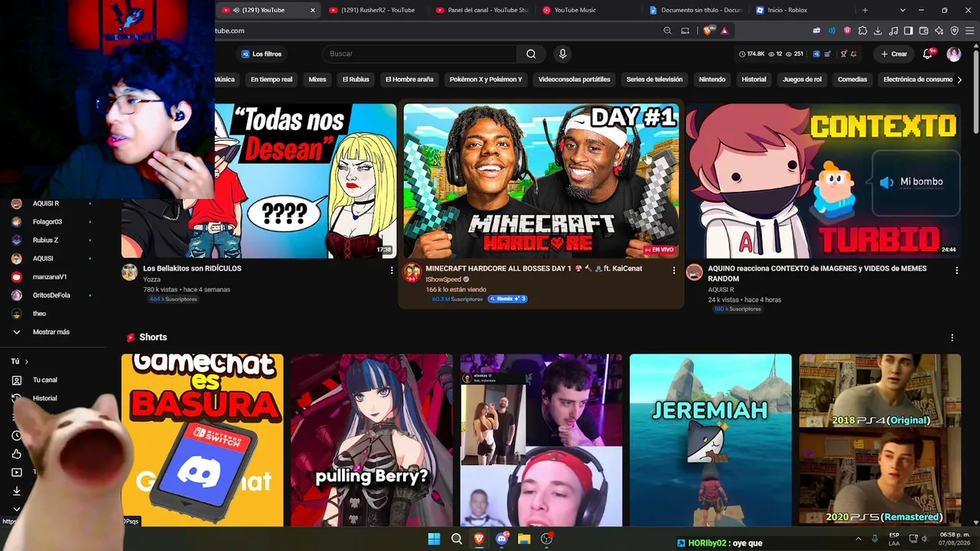Click the uBlock extension shield icon
This screenshot has height=551, width=980.
(847, 31)
